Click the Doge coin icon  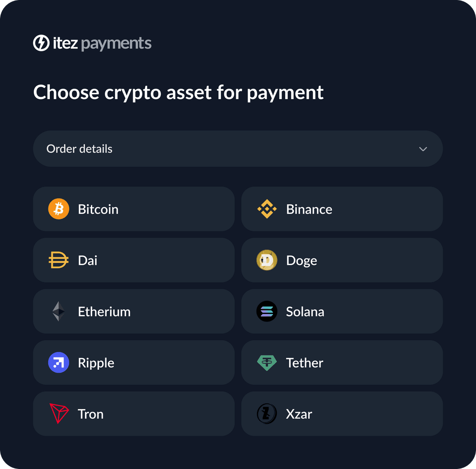267,260
